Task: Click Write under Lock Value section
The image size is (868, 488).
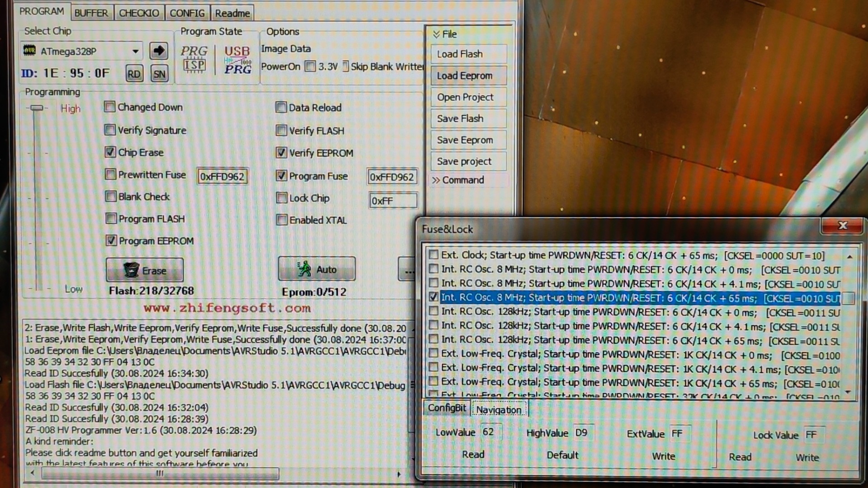Action: [x=807, y=457]
